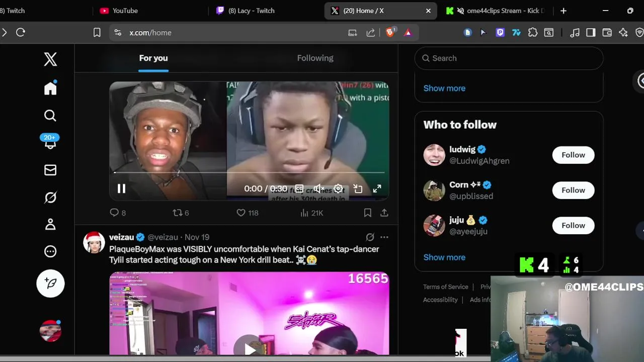Open Brave Shields lion icon
Viewport: 644px width, 362px height.
coord(390,32)
